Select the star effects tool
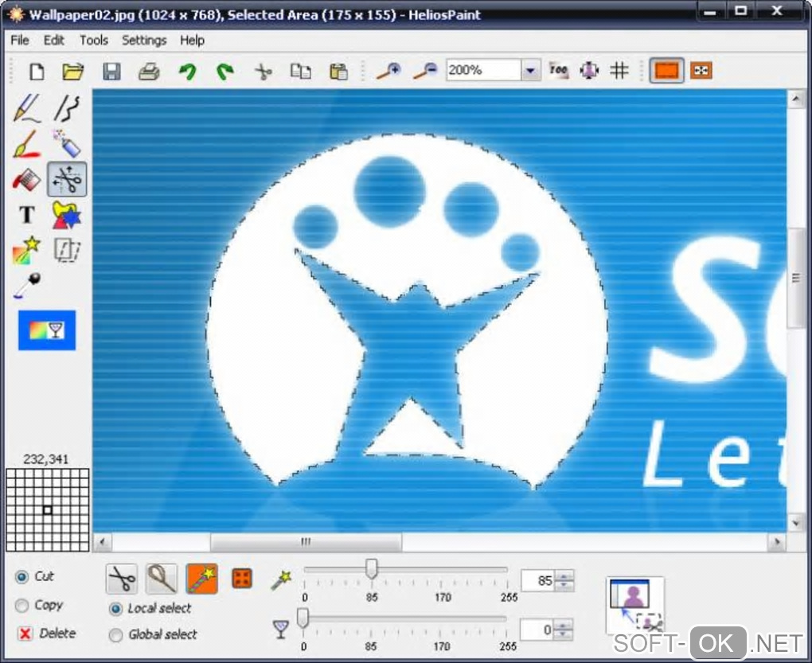812x663 pixels. [x=26, y=250]
